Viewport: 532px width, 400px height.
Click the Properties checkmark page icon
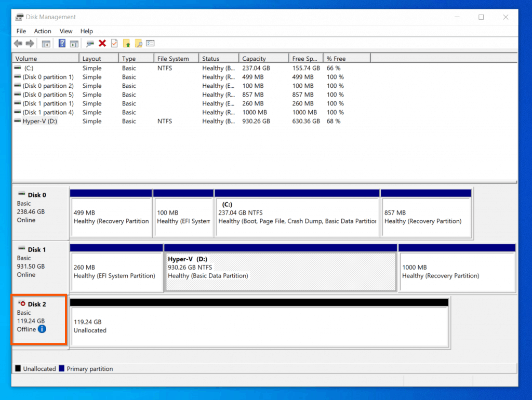(114, 44)
